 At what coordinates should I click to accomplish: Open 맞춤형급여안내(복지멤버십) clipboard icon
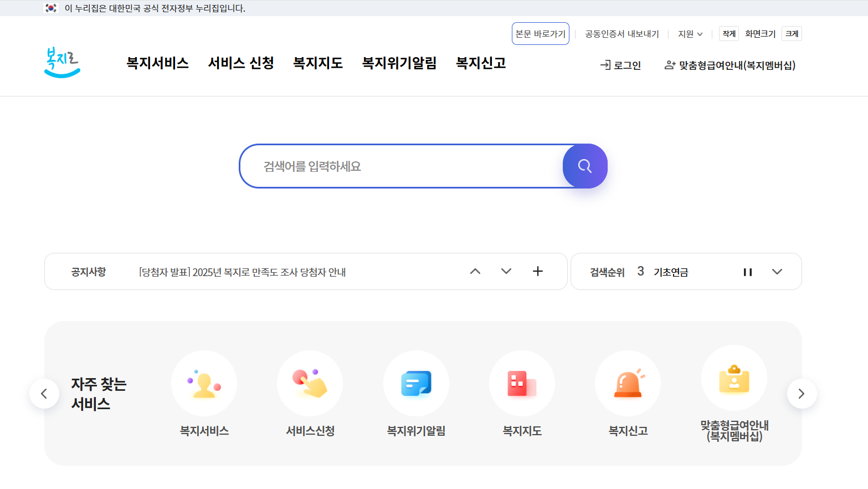click(734, 378)
